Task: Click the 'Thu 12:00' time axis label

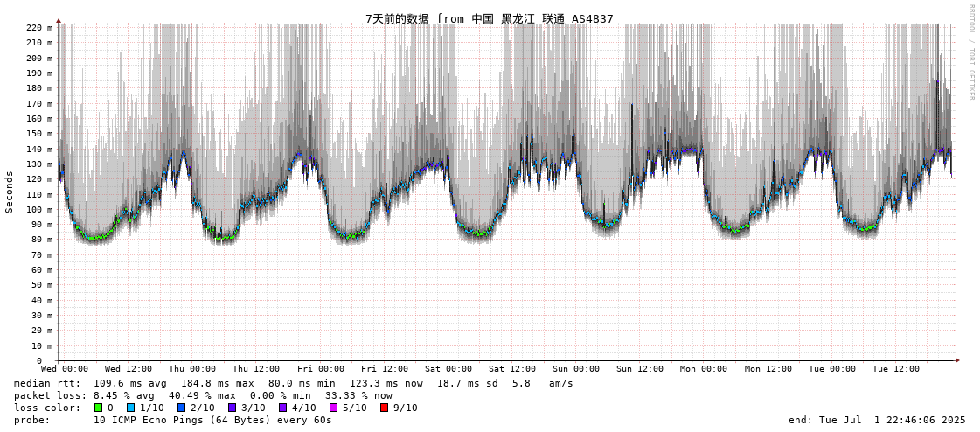Action: [256, 369]
